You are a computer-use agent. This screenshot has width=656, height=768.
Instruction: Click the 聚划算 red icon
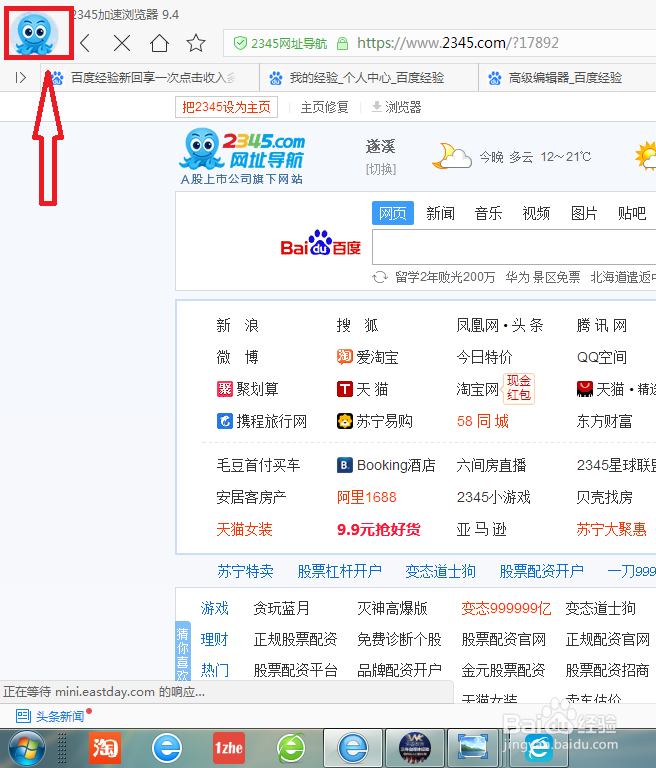pyautogui.click(x=224, y=389)
